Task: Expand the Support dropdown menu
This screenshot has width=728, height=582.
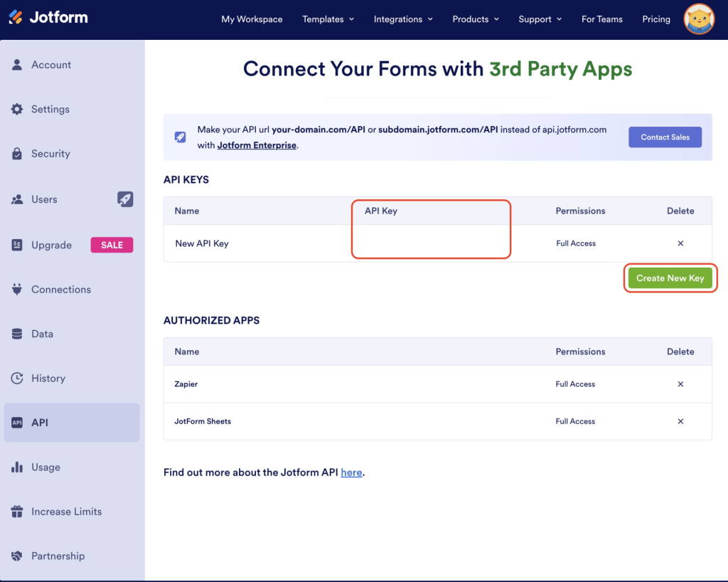Action: click(540, 19)
